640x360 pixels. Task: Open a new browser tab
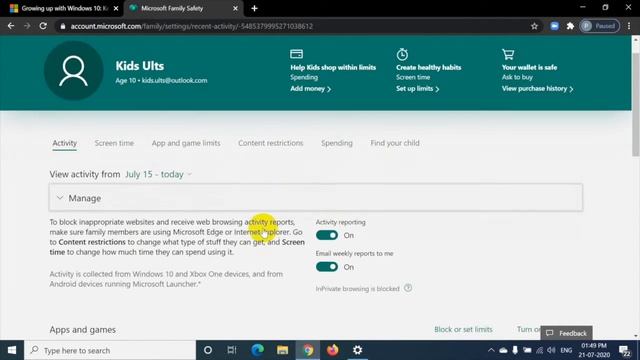pos(254,8)
